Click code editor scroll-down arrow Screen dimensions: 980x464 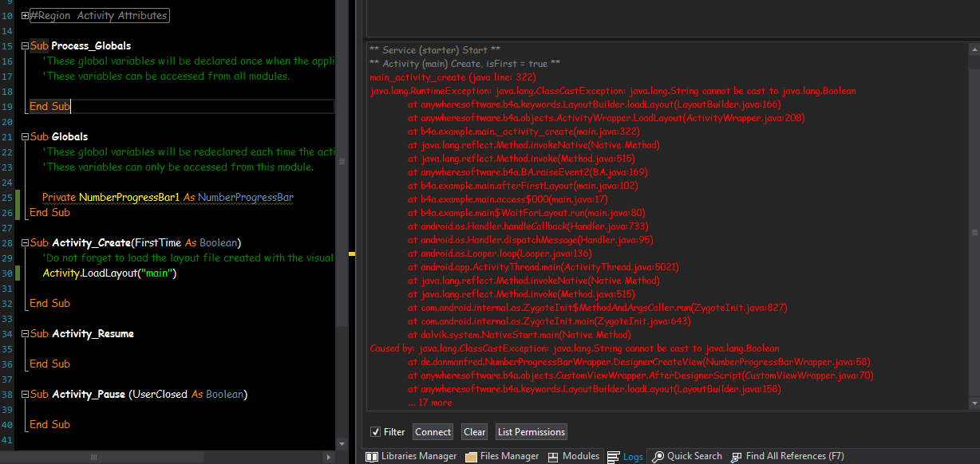click(342, 444)
